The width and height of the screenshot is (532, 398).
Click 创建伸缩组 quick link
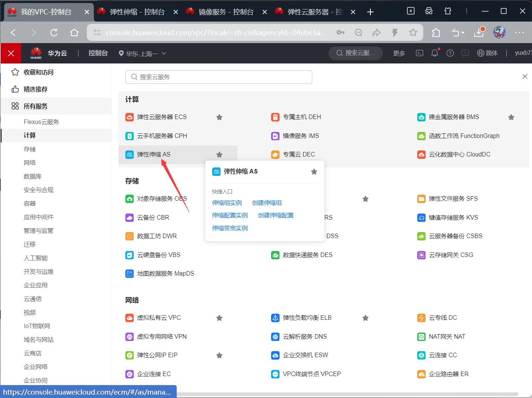pyautogui.click(x=267, y=203)
